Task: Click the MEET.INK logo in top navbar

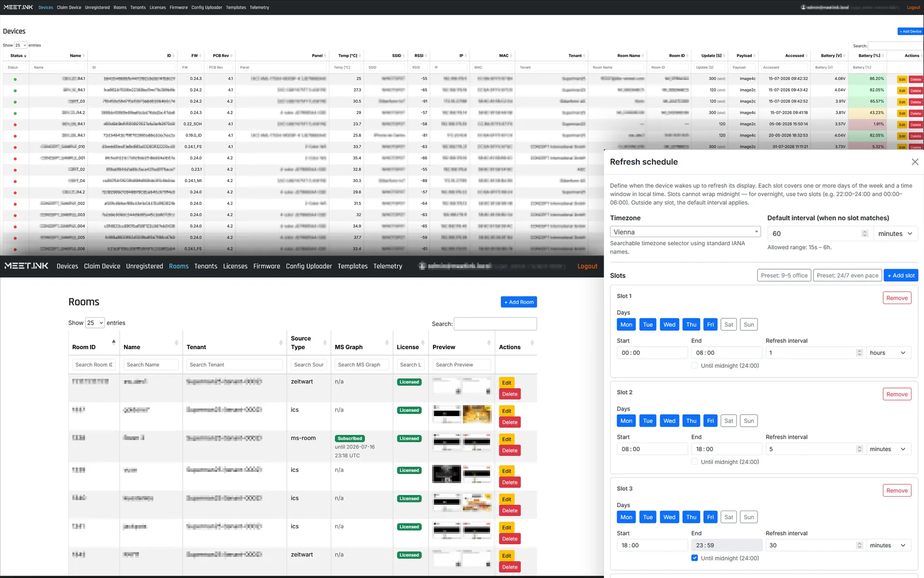Action: coord(18,7)
